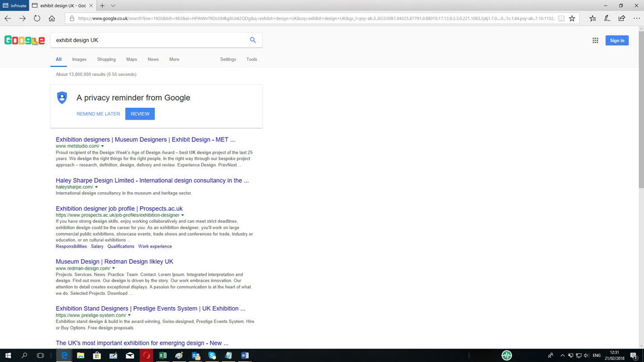Open Excel from the taskbar
Image resolution: width=644 pixels, height=362 pixels.
[163, 355]
